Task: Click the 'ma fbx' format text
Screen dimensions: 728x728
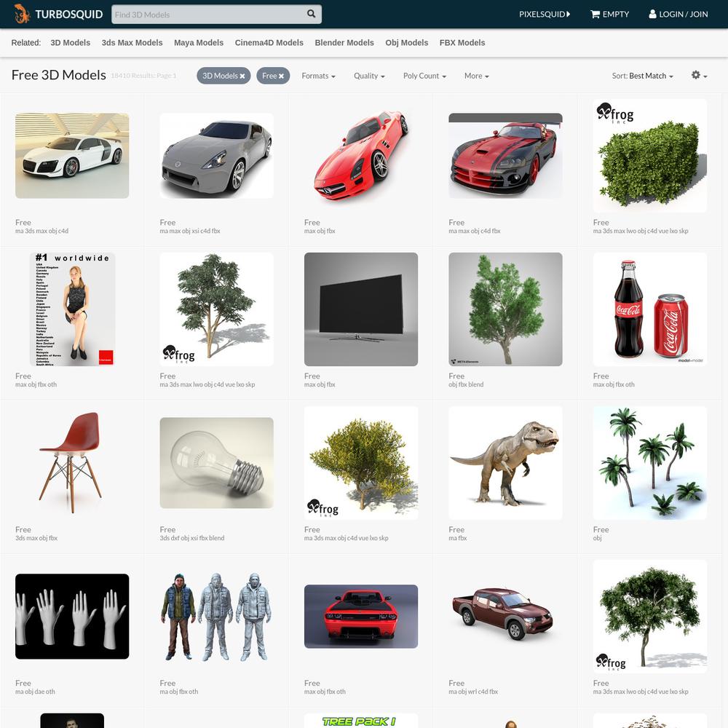Action: tap(457, 538)
